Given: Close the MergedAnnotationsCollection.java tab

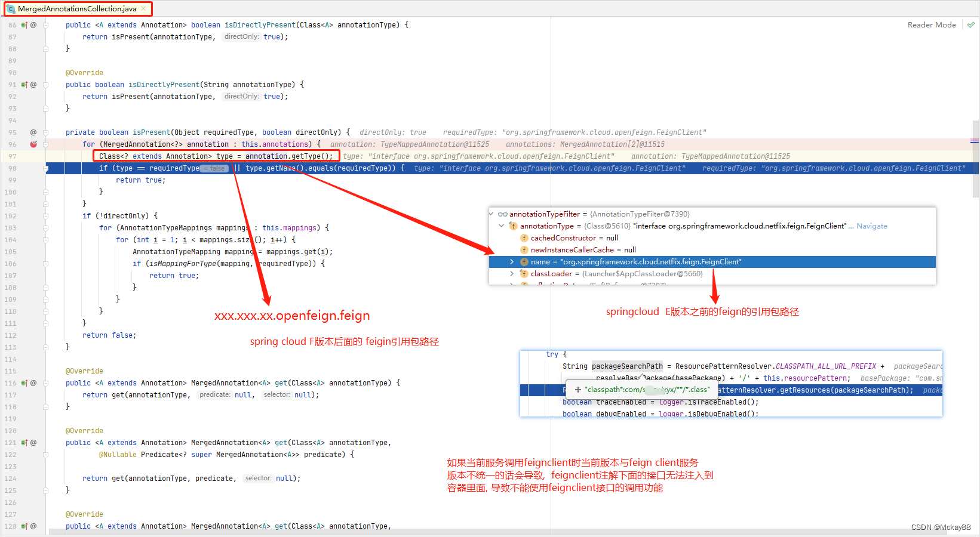Looking at the screenshot, I should tap(143, 9).
